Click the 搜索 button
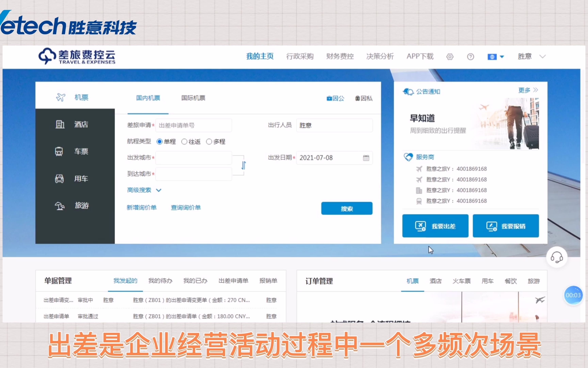Viewport: 588px width, 368px height. 347,208
